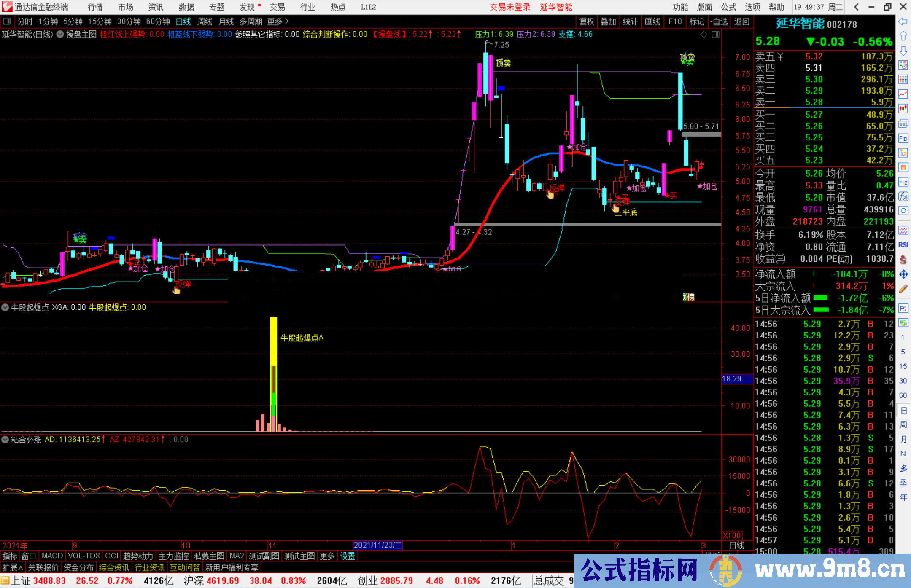The height and width of the screenshot is (588, 911).
Task: Click the F10 company info sidebar icon
Action: coord(903,138)
